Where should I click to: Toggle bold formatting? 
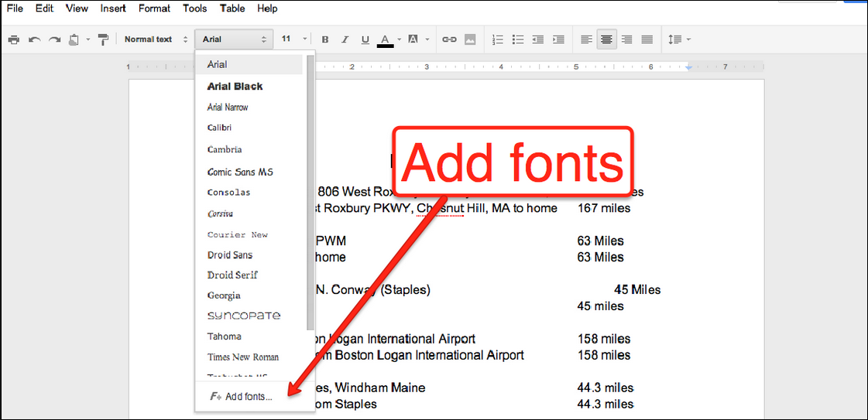[x=325, y=39]
